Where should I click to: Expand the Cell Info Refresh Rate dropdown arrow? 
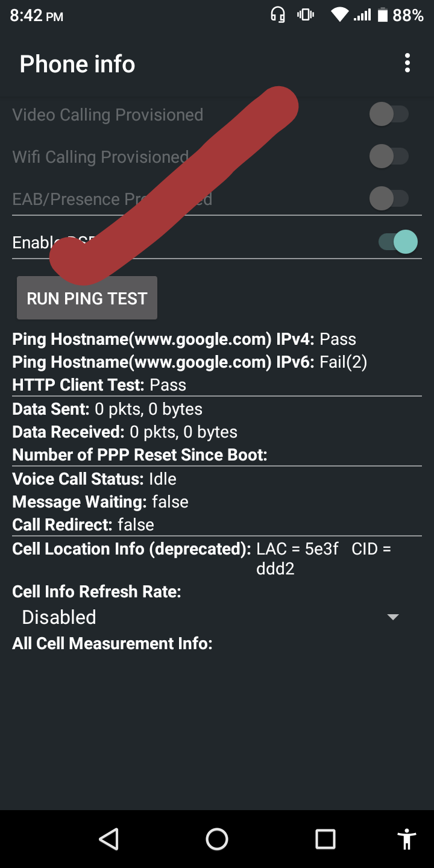(393, 617)
